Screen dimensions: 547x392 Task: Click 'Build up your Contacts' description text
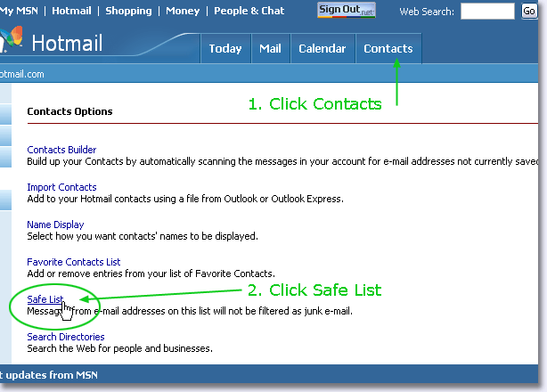coord(282,161)
